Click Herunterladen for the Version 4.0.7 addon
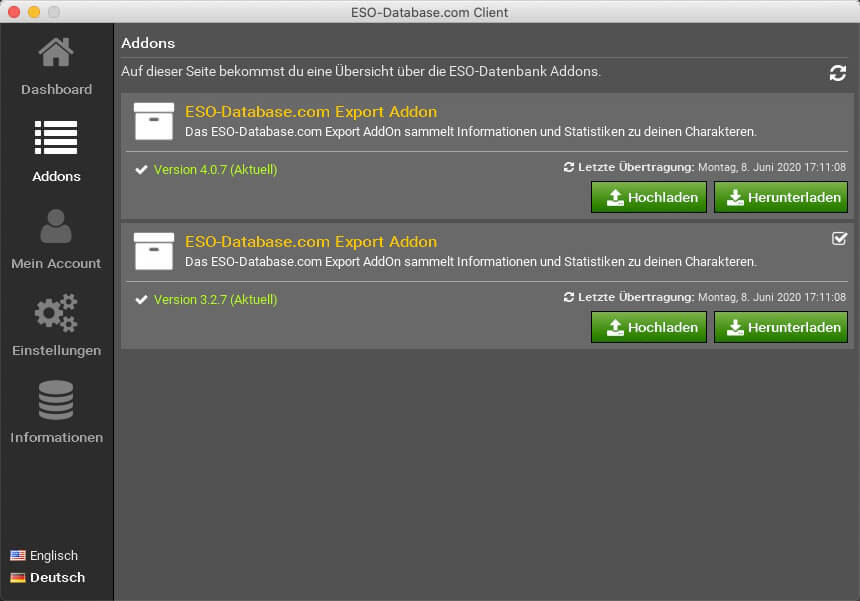The height and width of the screenshot is (601, 860). 781,197
